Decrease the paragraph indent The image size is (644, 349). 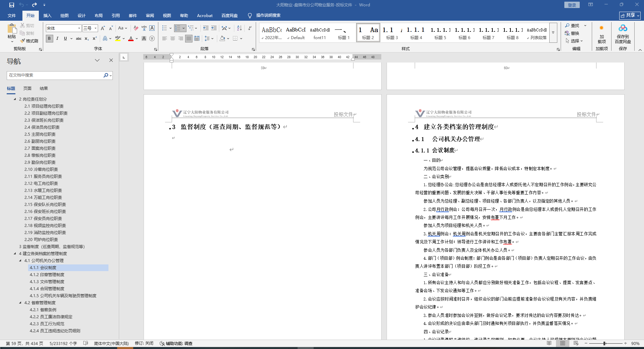coord(206,28)
